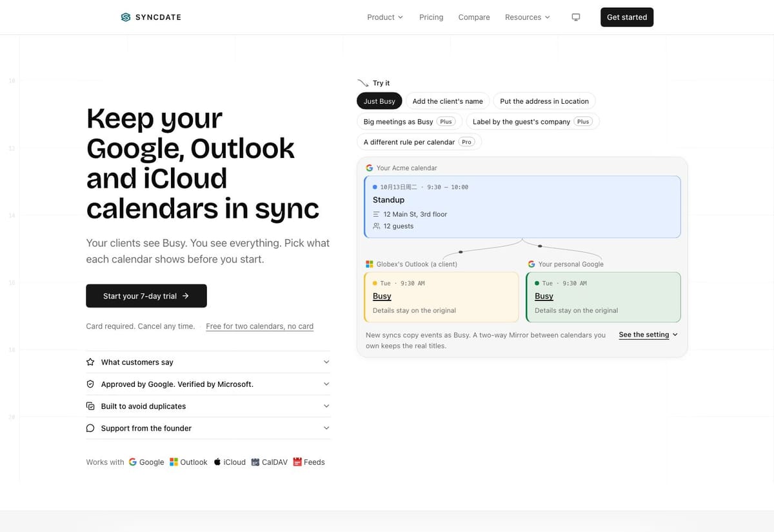Click the CalDAV icon in the Works with row
Viewport: 774px width, 532px height.
(255, 462)
